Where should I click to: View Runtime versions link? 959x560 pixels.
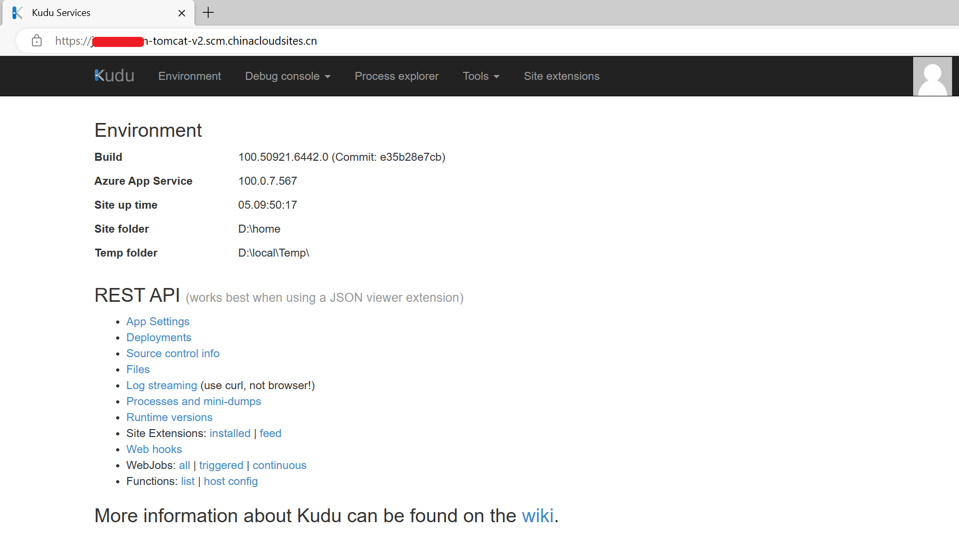coord(169,417)
